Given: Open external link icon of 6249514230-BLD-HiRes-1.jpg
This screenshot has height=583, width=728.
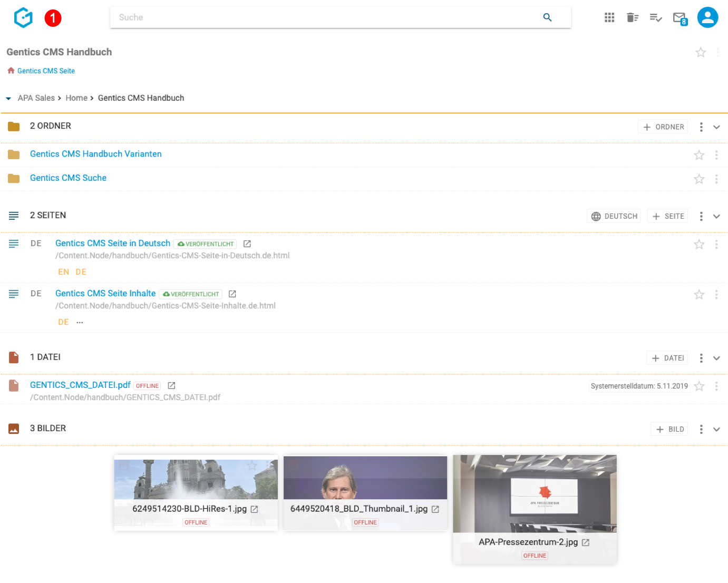Looking at the screenshot, I should coord(255,509).
